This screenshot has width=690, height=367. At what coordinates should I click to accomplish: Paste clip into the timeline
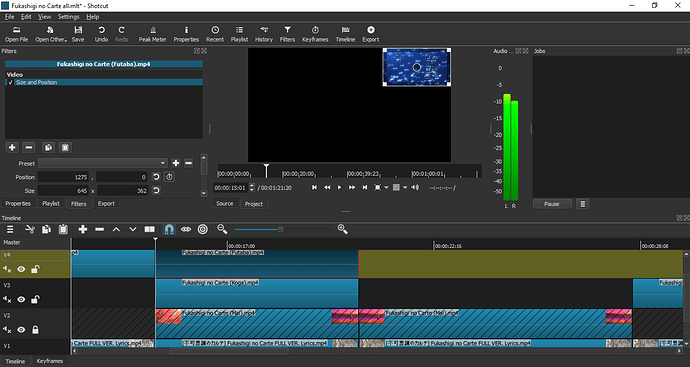tap(63, 229)
